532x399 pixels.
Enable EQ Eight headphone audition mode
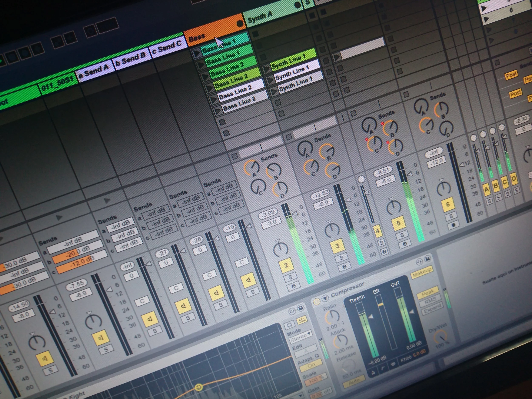click(290, 325)
